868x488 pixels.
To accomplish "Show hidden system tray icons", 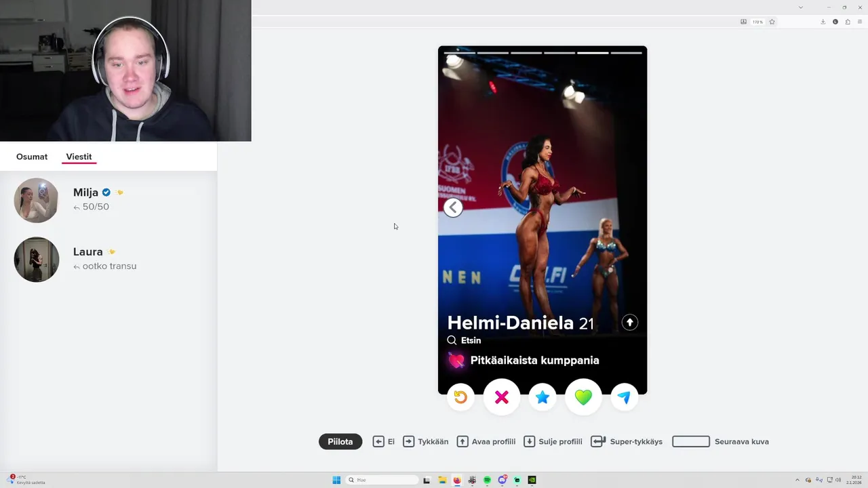I will point(797,480).
